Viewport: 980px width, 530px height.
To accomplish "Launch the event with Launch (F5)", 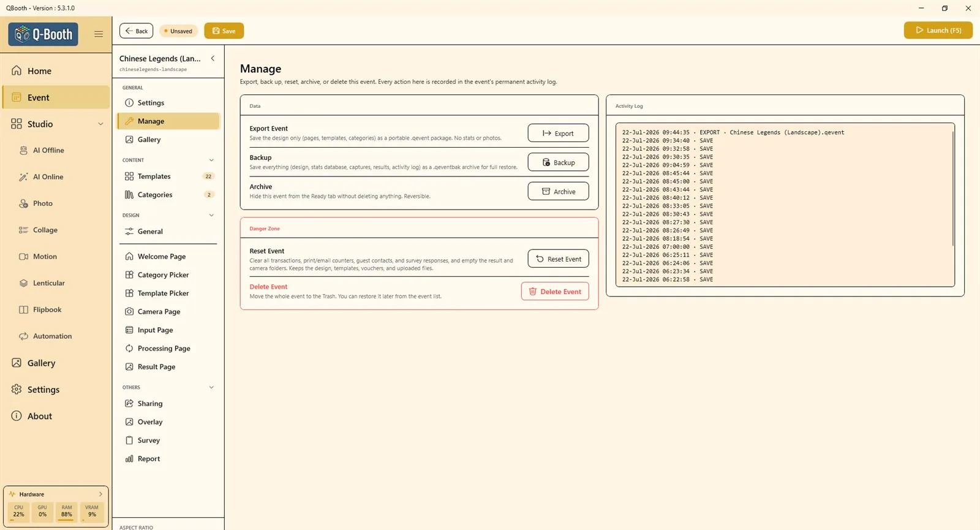I will (938, 31).
